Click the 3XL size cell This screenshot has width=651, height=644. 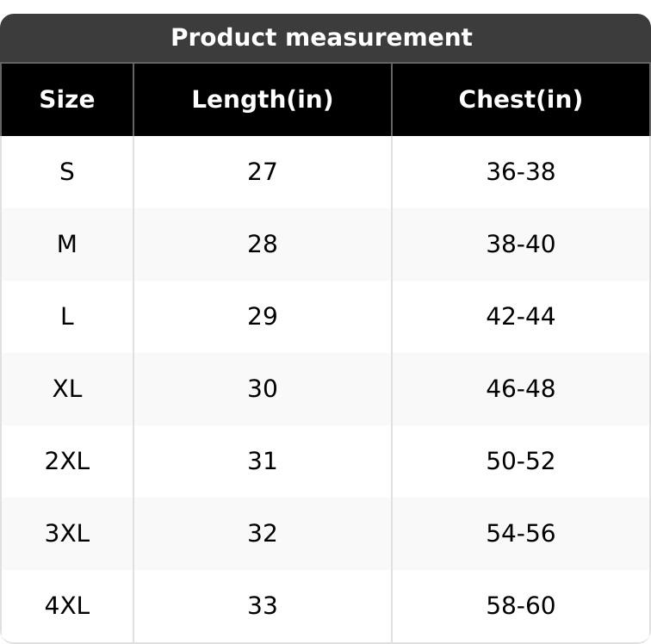point(67,534)
